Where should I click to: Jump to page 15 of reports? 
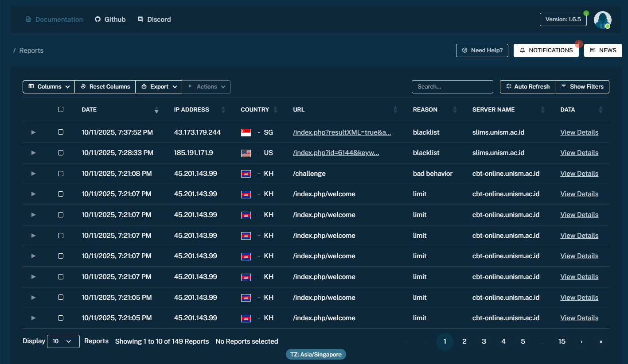(562, 341)
